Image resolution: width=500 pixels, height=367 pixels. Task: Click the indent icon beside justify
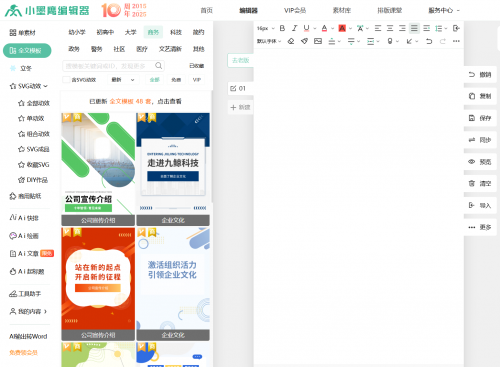[x=426, y=28]
